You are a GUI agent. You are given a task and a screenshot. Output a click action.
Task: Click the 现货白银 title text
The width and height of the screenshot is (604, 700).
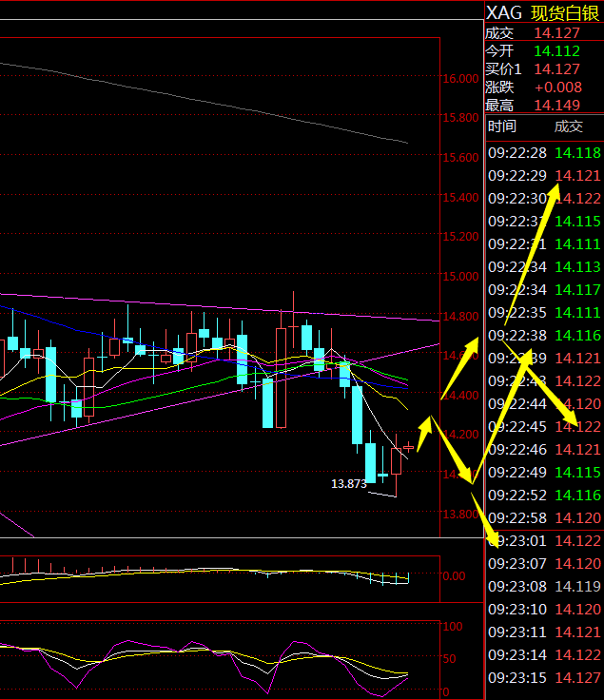coord(565,12)
